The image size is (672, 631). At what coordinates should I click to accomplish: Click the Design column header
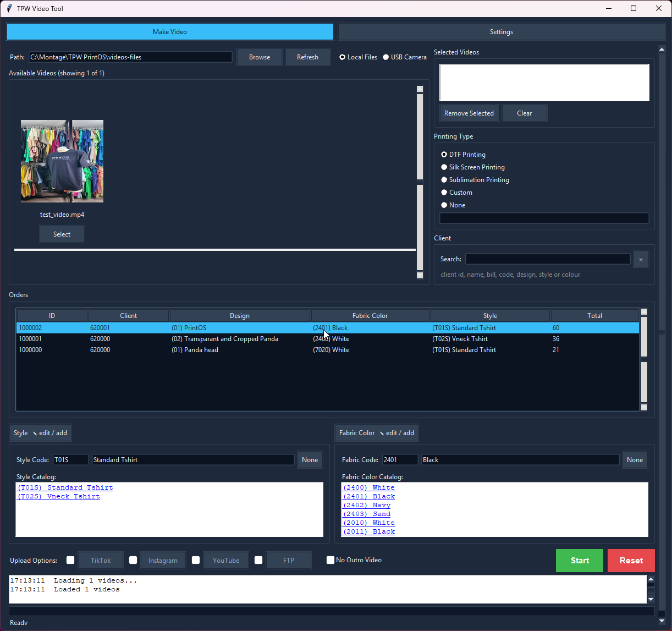pyautogui.click(x=240, y=316)
